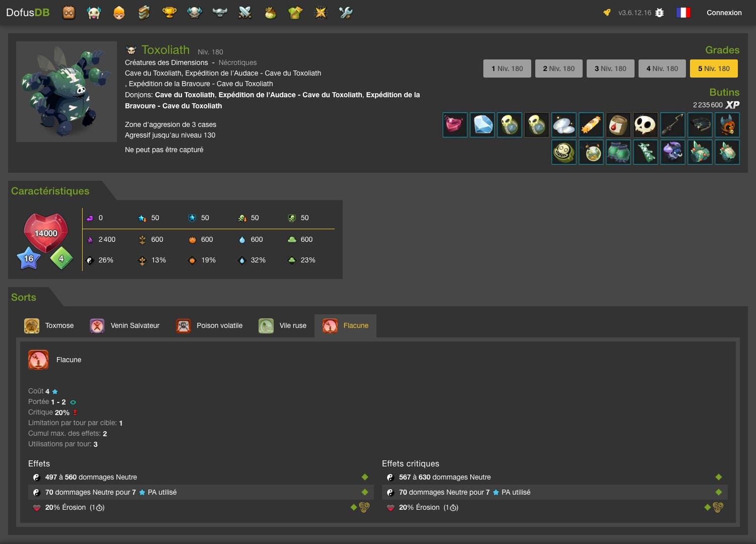Click the green tunic icon in the navbar
This screenshot has width=756, height=544.
[295, 13]
